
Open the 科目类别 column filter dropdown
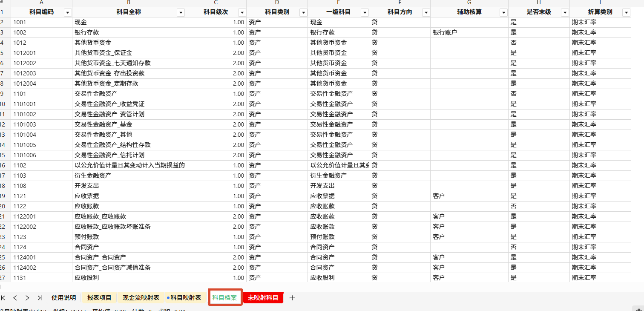(x=303, y=12)
